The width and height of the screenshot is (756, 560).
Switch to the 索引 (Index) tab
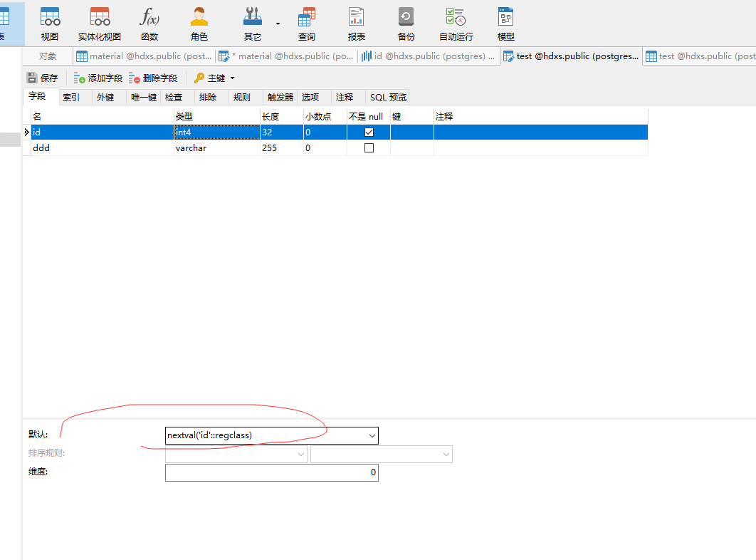[x=71, y=98]
